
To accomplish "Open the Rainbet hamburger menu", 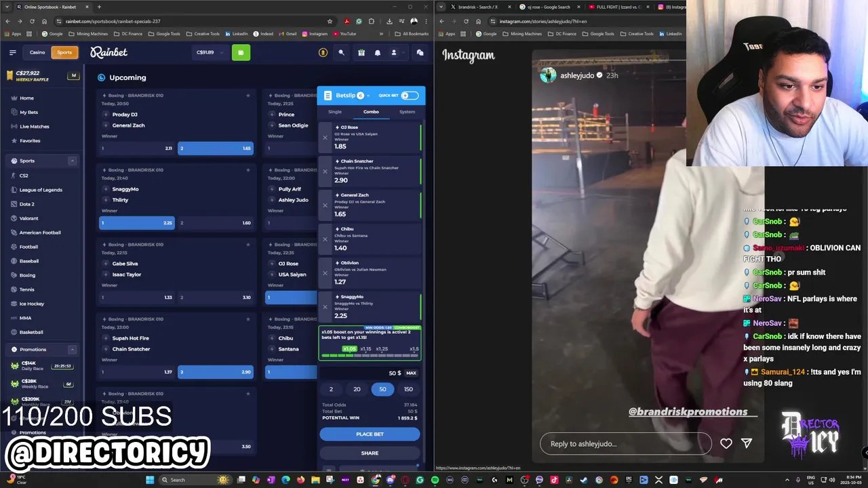I will pyautogui.click(x=12, y=52).
